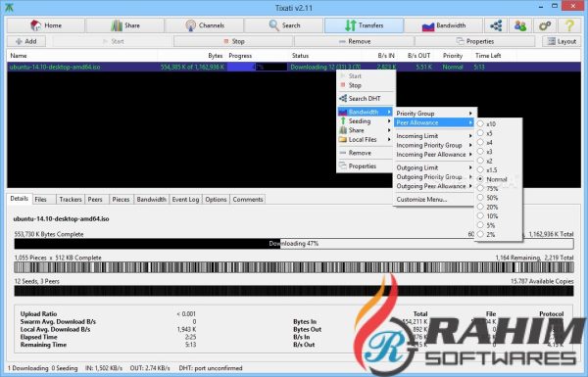
Task: Click the Properties button in the toolbar
Action: pyautogui.click(x=474, y=41)
